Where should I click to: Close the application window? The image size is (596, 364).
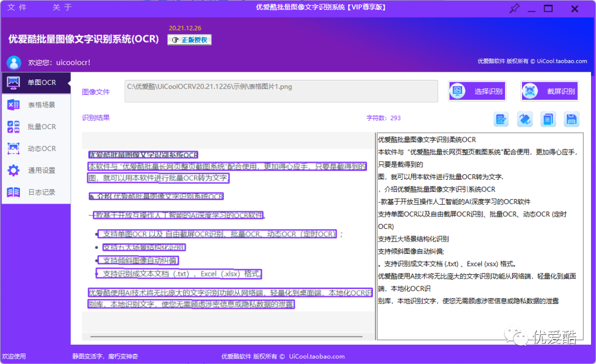pos(574,9)
